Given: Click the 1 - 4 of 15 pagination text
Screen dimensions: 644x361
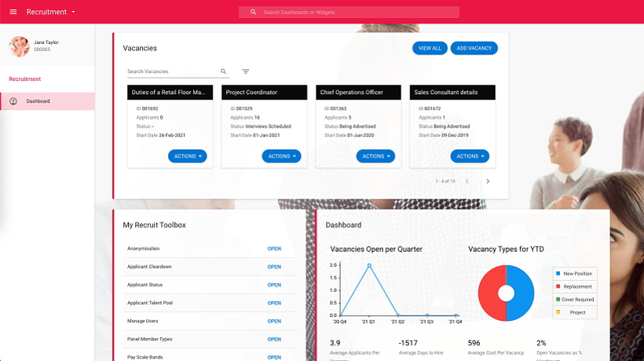Looking at the screenshot, I should point(445,181).
